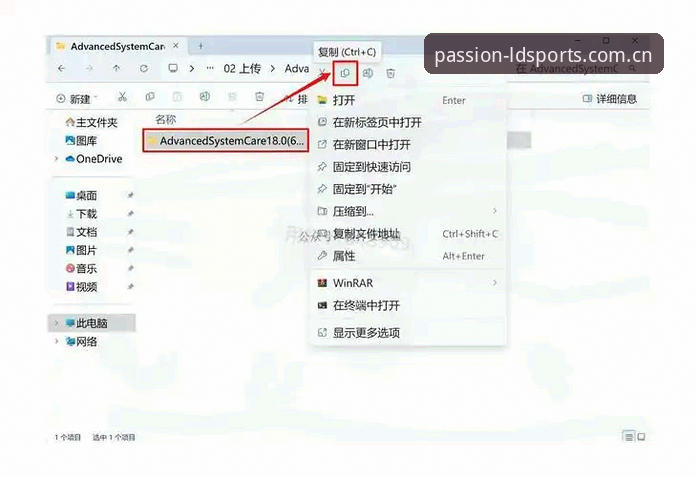Viewport: 696px width, 477px height.
Task: Choose 在新窗口中打开 from context menu
Action: click(x=408, y=144)
